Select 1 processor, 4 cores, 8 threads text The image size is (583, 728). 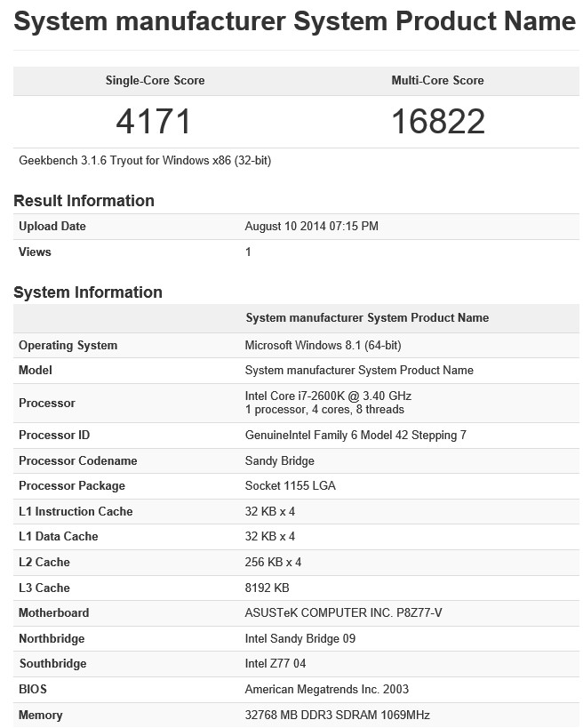(324, 410)
